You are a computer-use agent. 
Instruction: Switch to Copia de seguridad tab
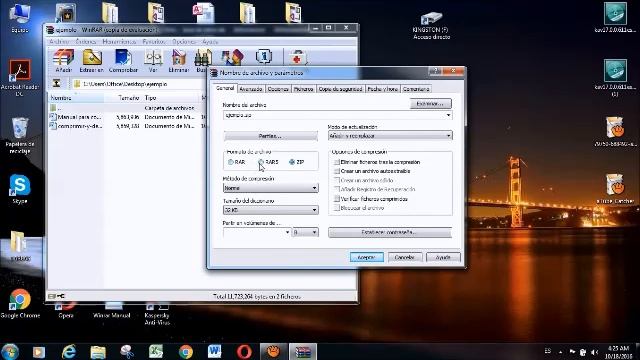[x=340, y=89]
